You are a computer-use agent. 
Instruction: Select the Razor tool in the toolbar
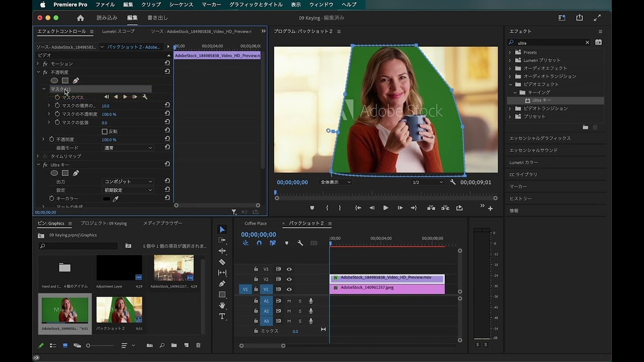222,262
